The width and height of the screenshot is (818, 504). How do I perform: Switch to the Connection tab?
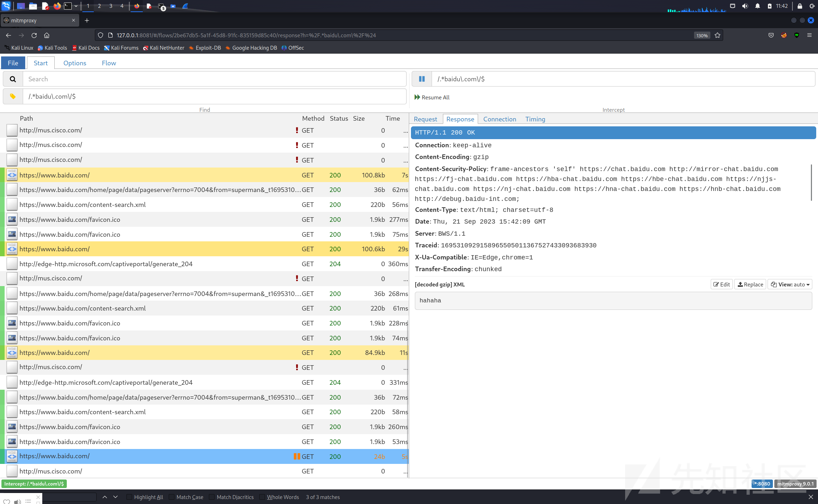coord(499,119)
